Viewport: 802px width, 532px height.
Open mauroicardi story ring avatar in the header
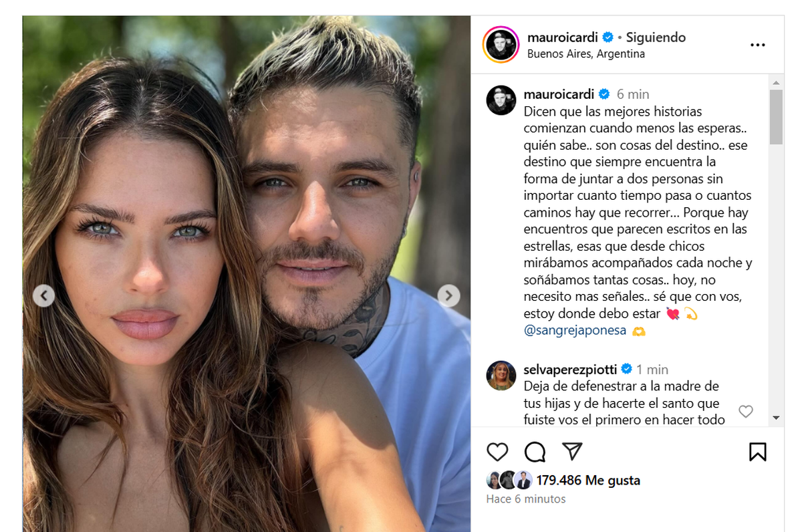point(501,45)
